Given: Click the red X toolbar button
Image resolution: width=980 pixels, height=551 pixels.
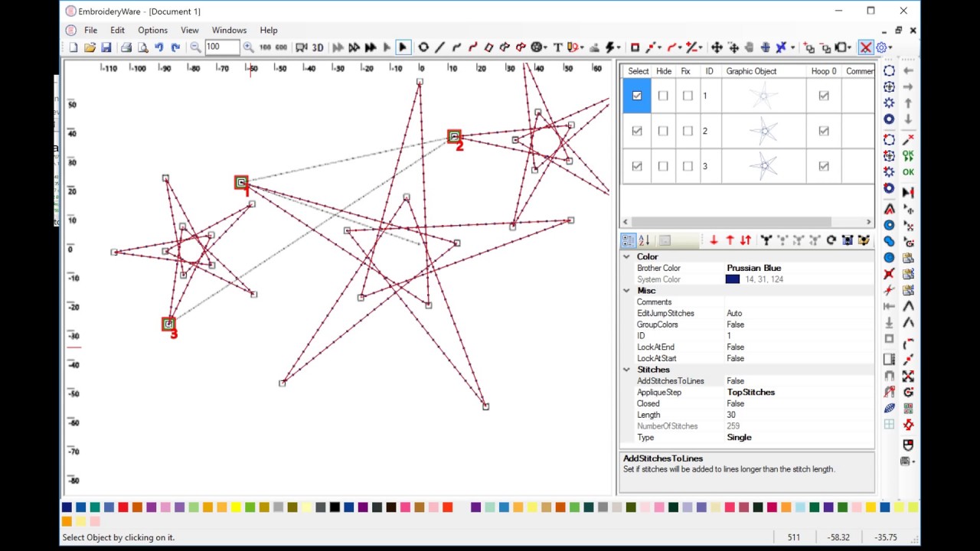Looking at the screenshot, I should (x=866, y=47).
